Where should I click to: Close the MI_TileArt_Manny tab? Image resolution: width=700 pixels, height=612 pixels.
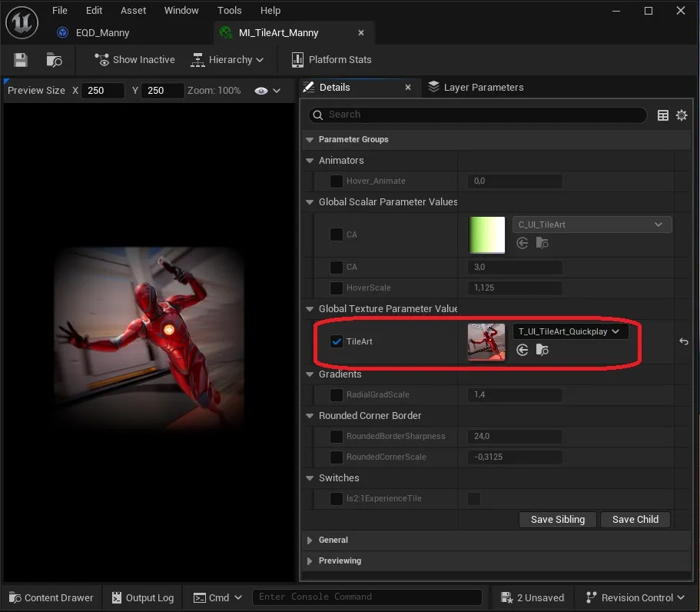[361, 32]
